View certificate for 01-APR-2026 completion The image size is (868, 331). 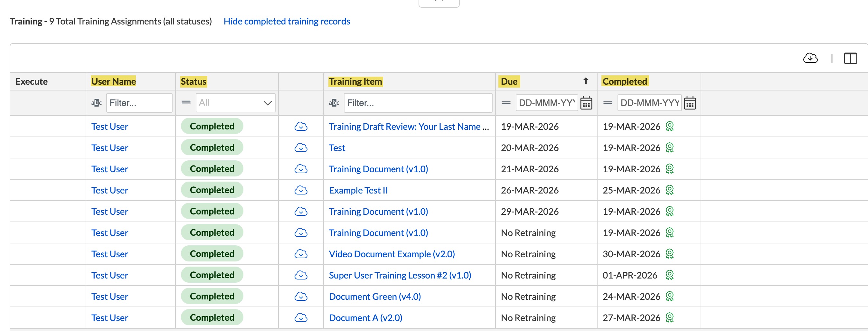point(669,275)
